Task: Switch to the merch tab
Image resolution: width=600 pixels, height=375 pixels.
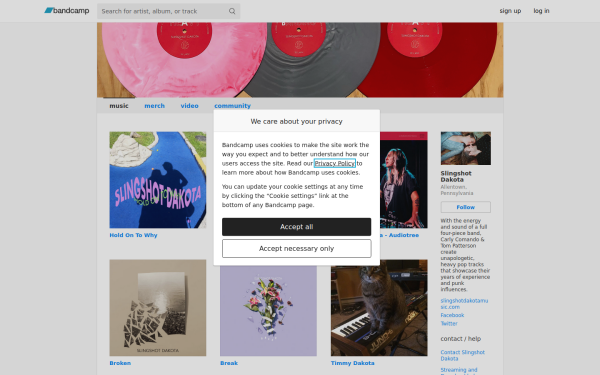Action: pos(155,106)
